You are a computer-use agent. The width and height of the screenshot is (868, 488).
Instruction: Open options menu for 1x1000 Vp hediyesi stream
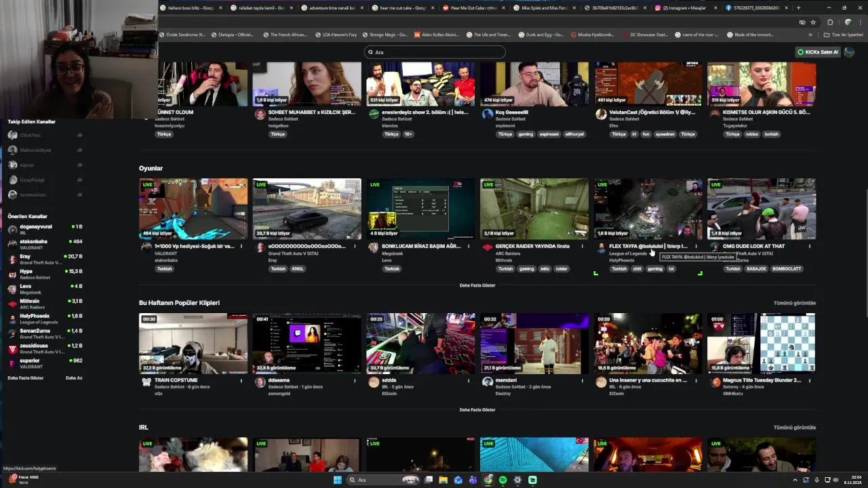point(241,246)
